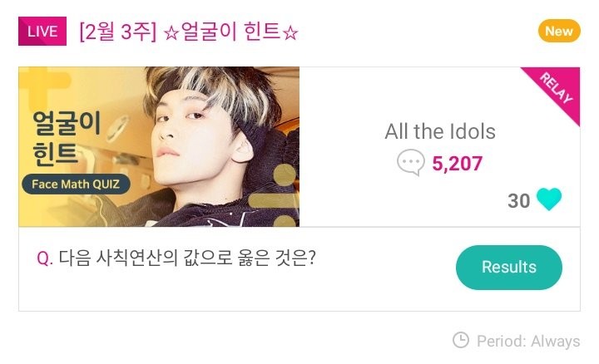The width and height of the screenshot is (599, 364).
Task: Click the speech bubble comment icon
Action: click(411, 162)
